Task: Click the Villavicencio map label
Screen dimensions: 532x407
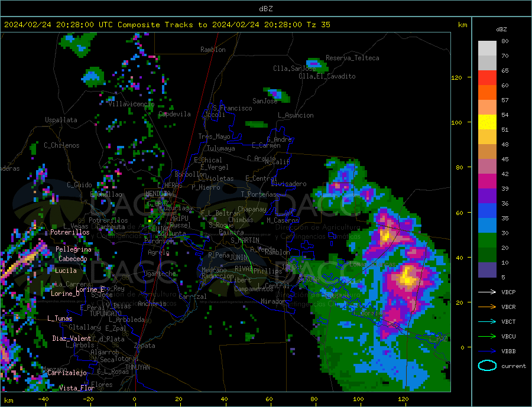Action: point(131,104)
